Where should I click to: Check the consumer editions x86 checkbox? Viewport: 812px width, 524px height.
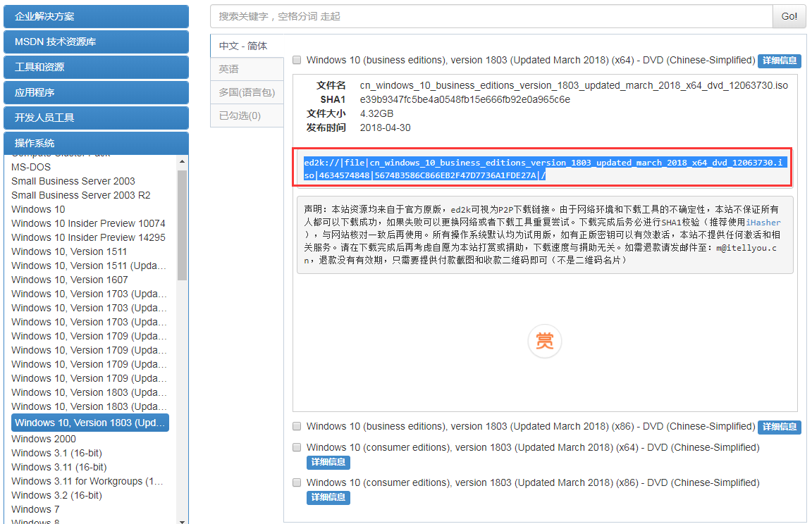pyautogui.click(x=297, y=482)
